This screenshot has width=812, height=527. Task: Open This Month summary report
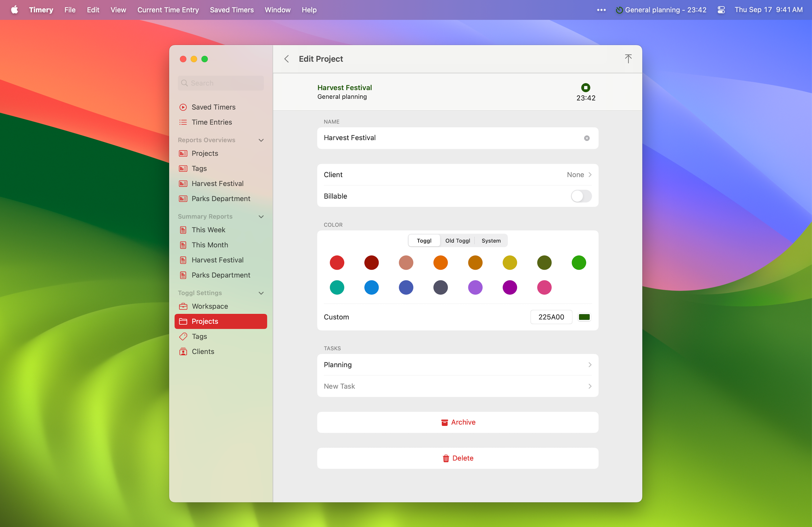220,245
